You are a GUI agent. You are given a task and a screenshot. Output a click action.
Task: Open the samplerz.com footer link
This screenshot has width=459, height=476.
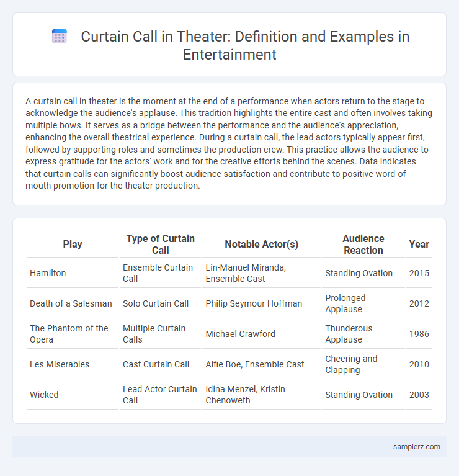[x=417, y=447]
